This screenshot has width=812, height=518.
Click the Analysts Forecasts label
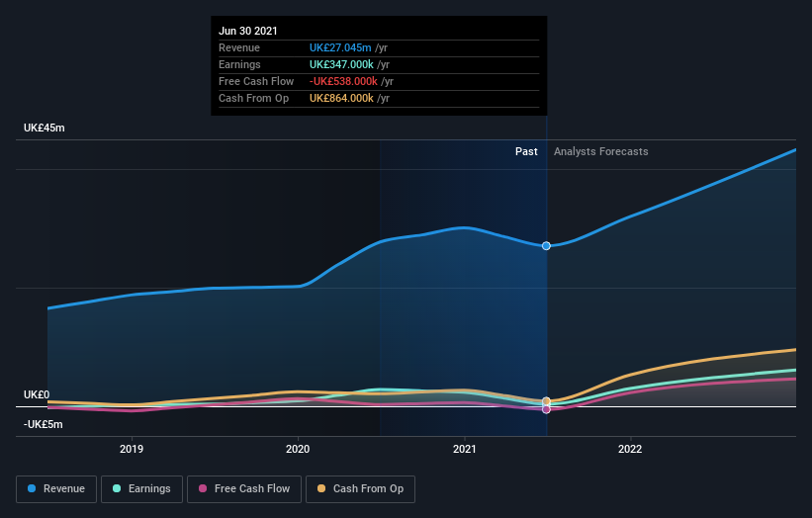point(600,151)
